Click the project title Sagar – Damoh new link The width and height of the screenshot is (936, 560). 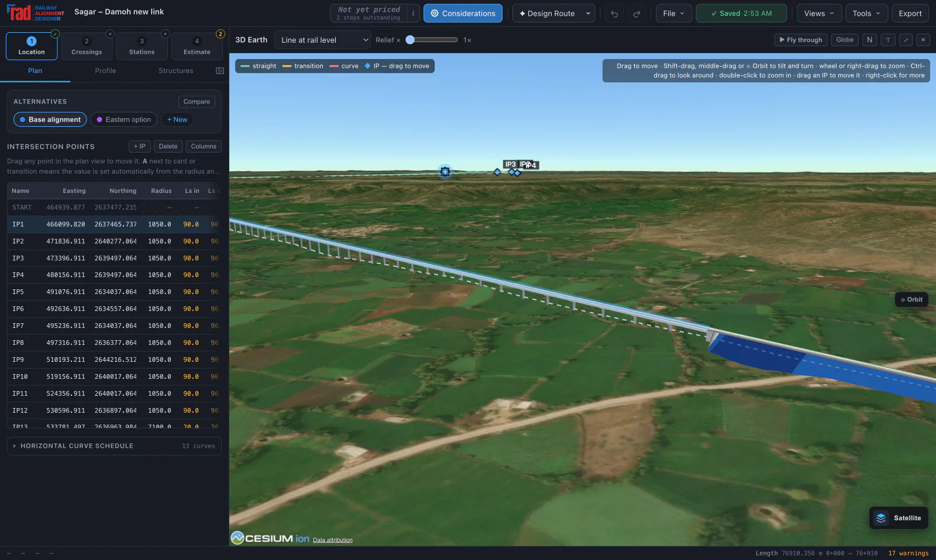[119, 12]
